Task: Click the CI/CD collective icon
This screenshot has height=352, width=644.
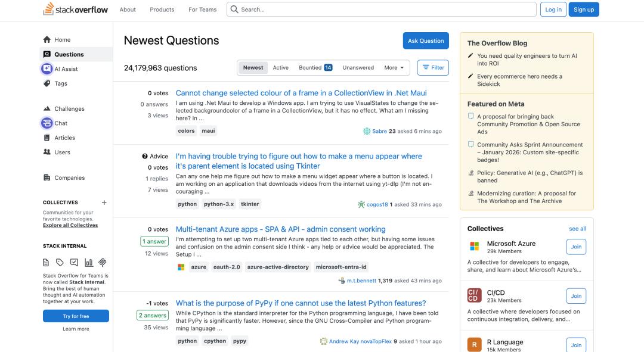Action: pyautogui.click(x=475, y=295)
